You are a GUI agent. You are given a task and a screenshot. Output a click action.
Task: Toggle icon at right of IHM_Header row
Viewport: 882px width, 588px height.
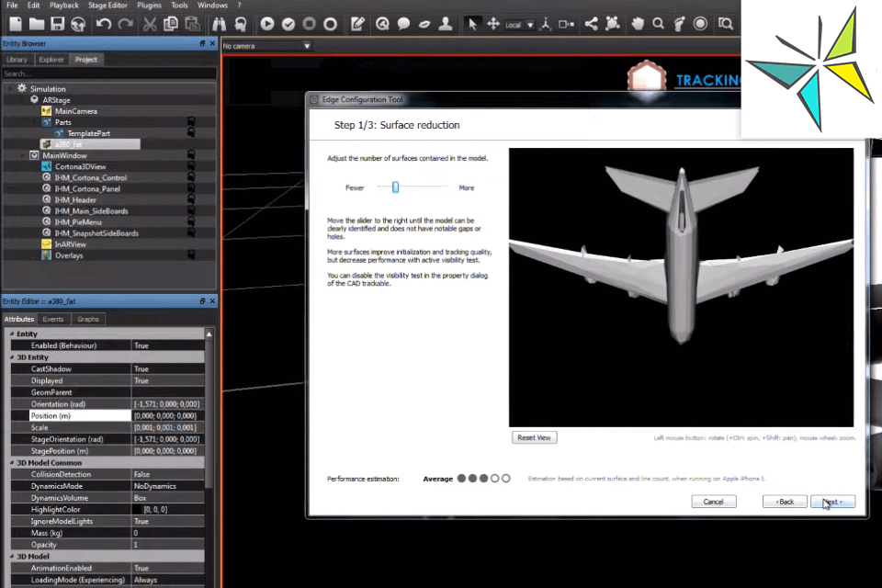[191, 199]
